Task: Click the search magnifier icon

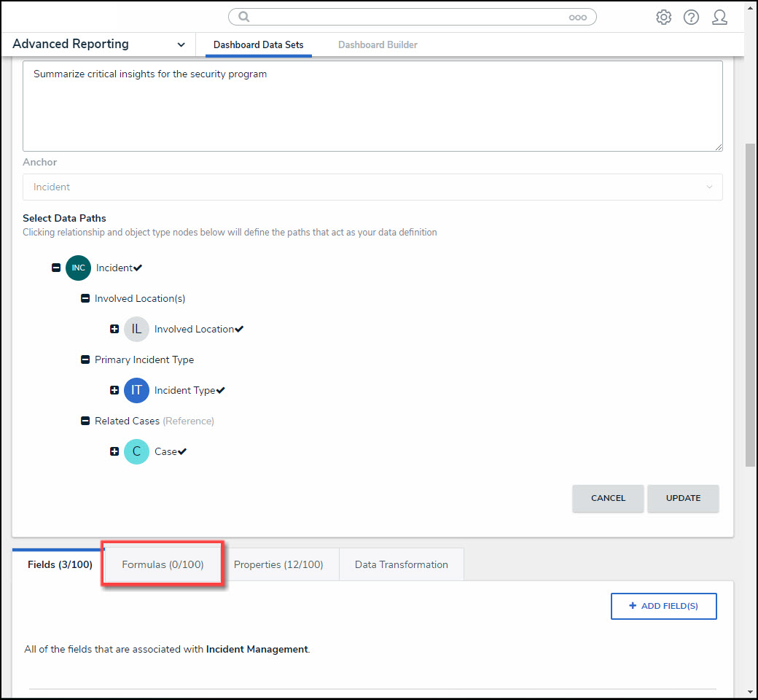Action: (x=244, y=17)
